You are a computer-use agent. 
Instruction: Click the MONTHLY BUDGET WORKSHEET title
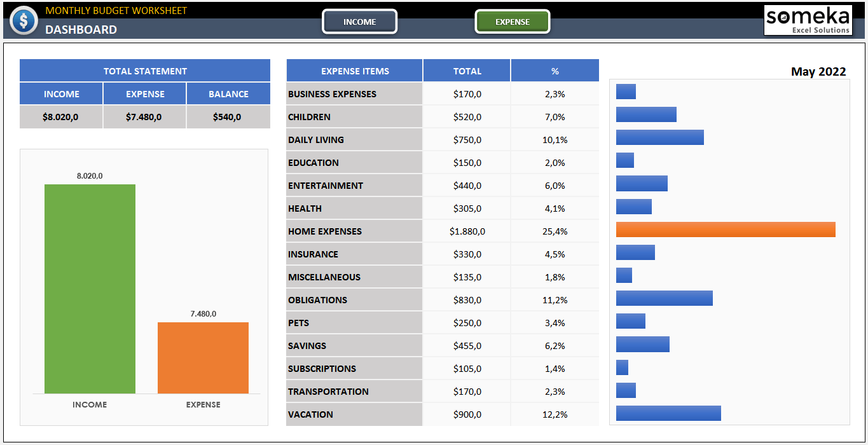point(116,11)
